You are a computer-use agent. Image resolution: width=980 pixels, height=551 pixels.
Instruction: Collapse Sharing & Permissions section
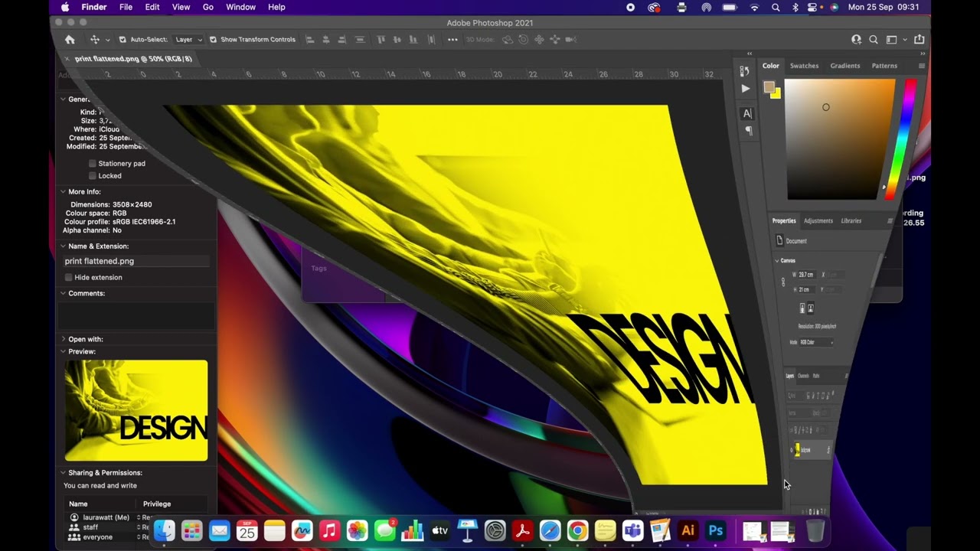[x=63, y=473]
